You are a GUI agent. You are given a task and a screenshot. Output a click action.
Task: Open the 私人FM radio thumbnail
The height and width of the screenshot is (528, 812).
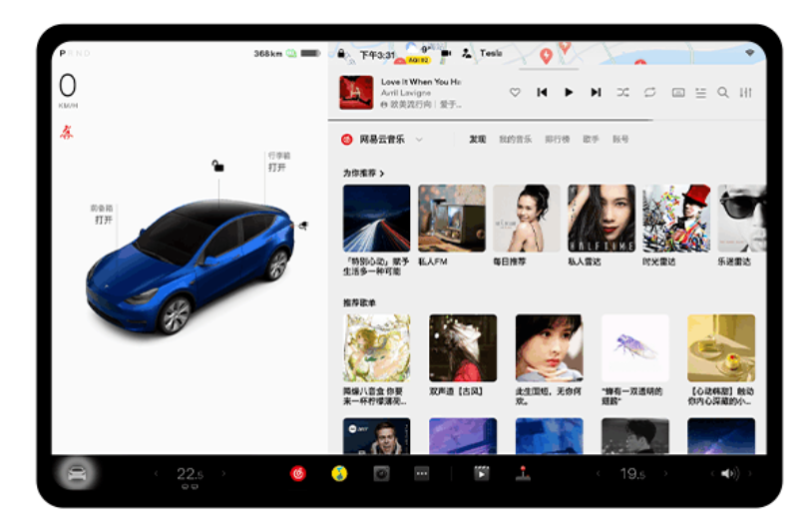pyautogui.click(x=452, y=219)
